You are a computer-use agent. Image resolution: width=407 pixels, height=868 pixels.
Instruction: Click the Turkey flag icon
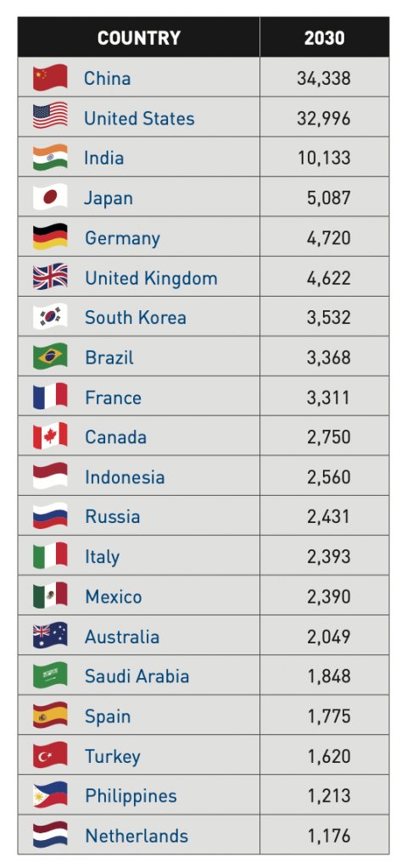(x=50, y=755)
